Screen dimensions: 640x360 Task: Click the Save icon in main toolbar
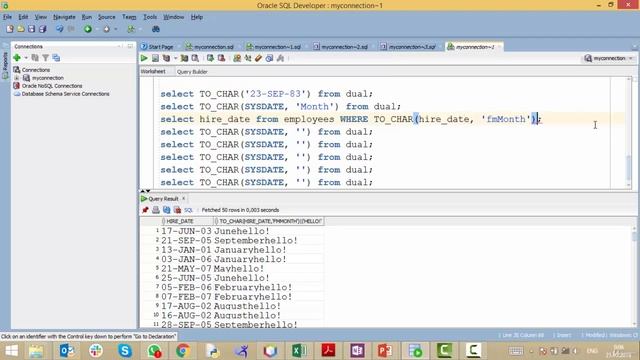click(31, 29)
